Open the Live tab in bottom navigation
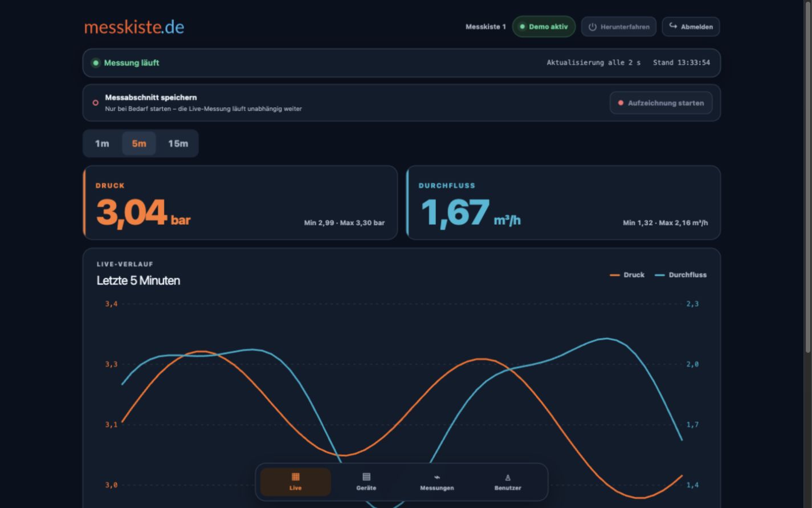 [x=295, y=482]
